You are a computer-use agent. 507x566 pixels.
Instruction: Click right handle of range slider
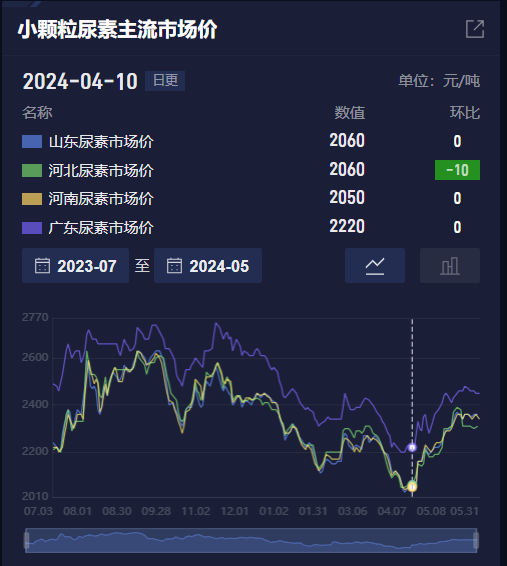[476, 540]
